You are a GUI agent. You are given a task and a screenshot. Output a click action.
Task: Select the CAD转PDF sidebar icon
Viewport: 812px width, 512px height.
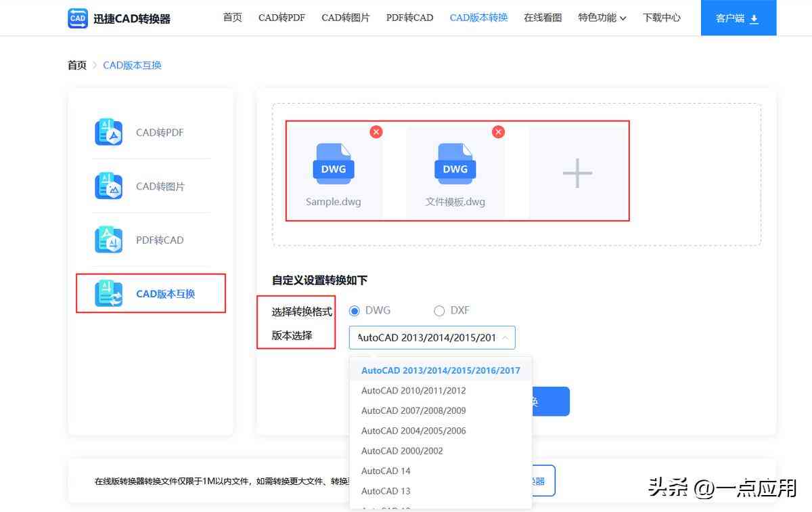point(108,132)
